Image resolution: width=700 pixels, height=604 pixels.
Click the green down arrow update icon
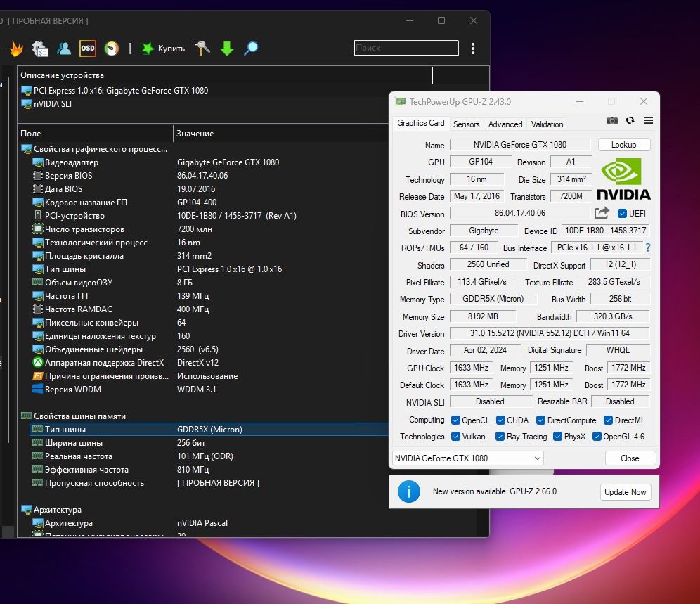click(x=227, y=49)
